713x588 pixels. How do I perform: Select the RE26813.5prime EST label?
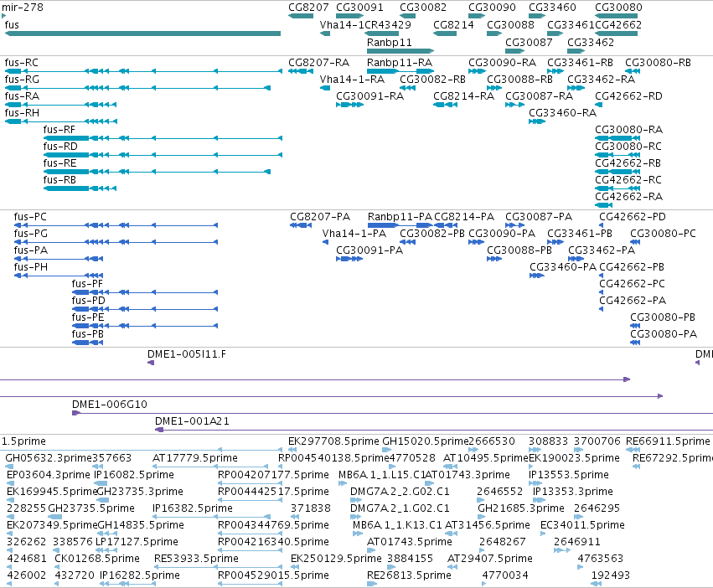click(409, 575)
